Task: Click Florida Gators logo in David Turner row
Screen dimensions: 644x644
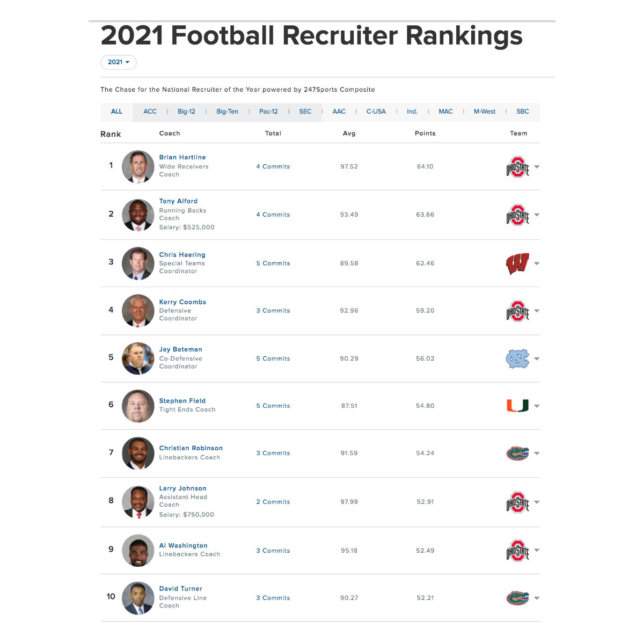Action: (x=517, y=598)
